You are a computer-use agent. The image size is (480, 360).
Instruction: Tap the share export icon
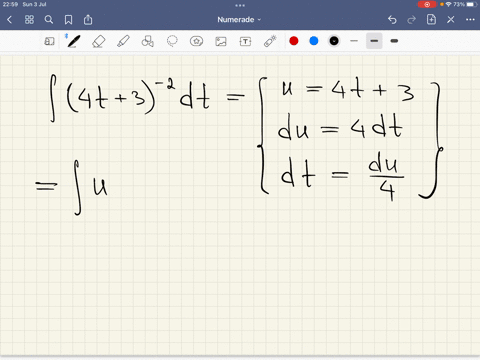(x=88, y=20)
